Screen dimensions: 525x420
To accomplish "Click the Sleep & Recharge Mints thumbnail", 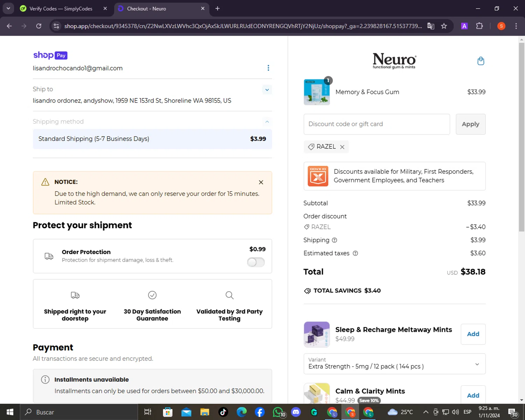I will click(x=317, y=334).
